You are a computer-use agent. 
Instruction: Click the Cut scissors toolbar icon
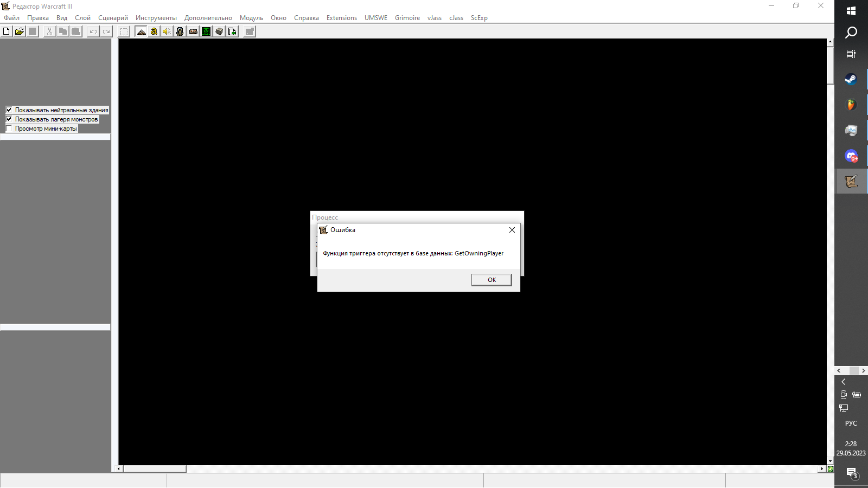(49, 31)
